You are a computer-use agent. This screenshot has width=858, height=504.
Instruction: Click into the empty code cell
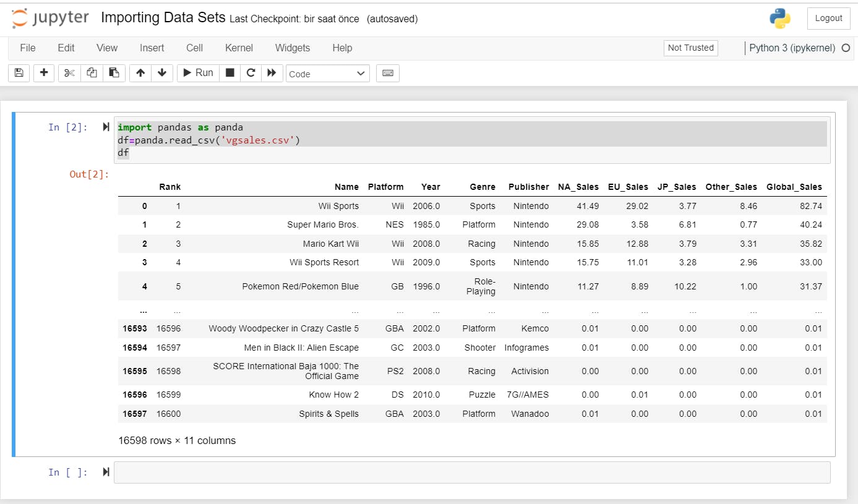[472, 472]
